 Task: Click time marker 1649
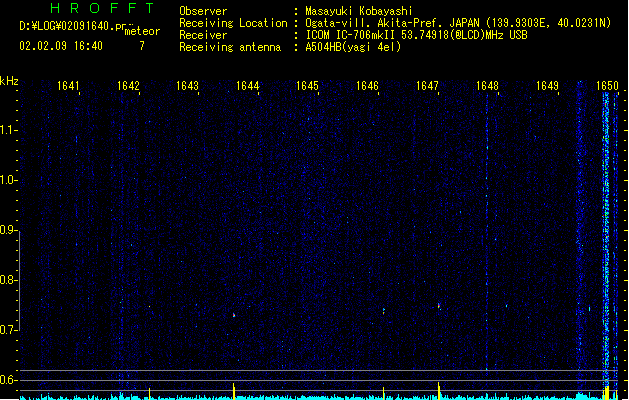click(547, 86)
